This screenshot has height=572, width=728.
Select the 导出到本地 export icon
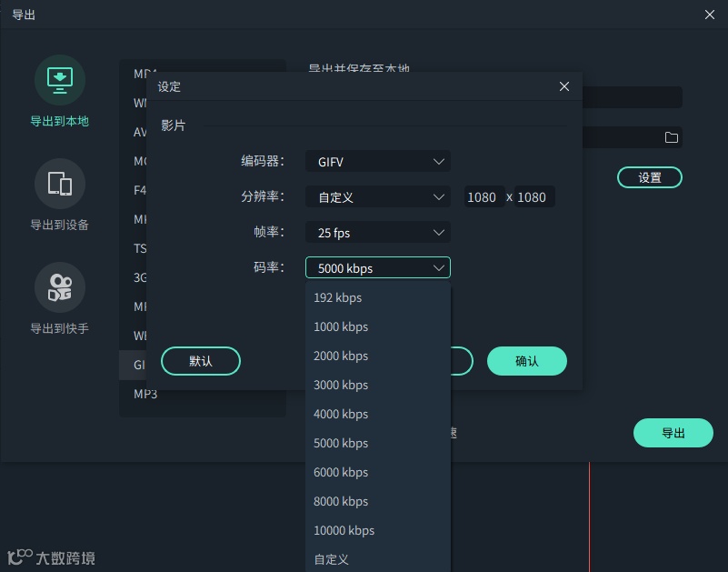(x=59, y=79)
